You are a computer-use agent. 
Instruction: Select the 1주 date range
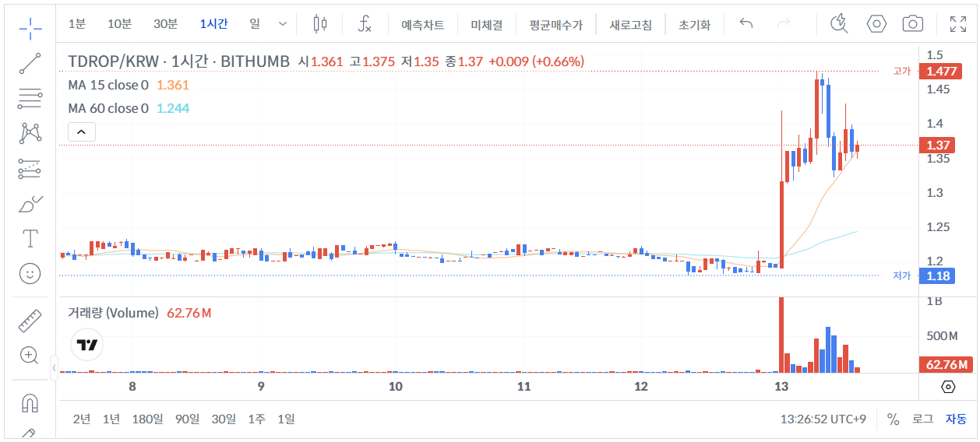pyautogui.click(x=256, y=419)
